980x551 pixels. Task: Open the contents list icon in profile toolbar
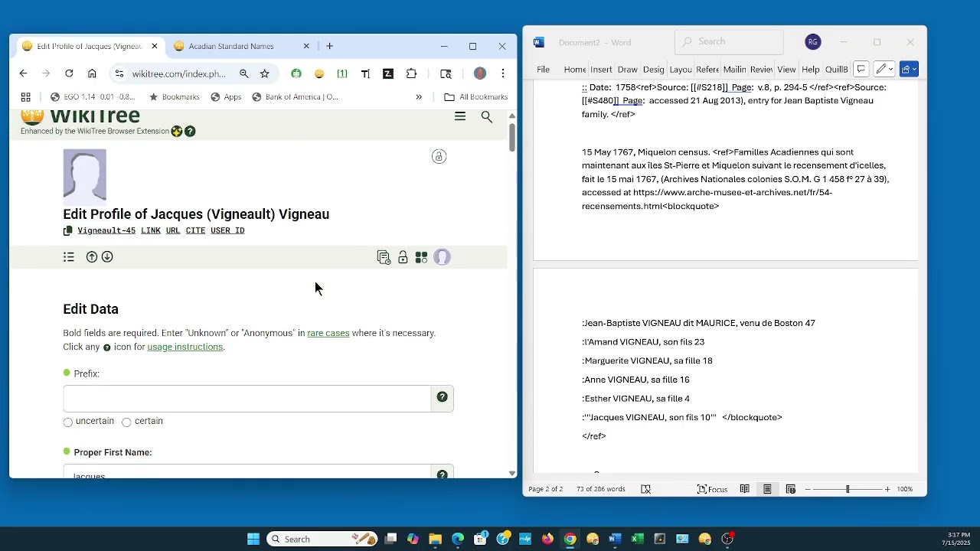pyautogui.click(x=69, y=257)
